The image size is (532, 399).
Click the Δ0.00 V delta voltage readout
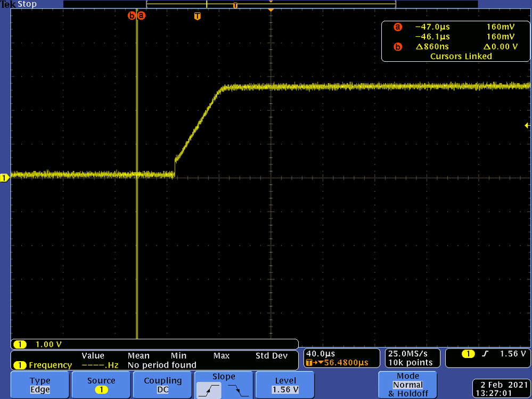pyautogui.click(x=501, y=46)
